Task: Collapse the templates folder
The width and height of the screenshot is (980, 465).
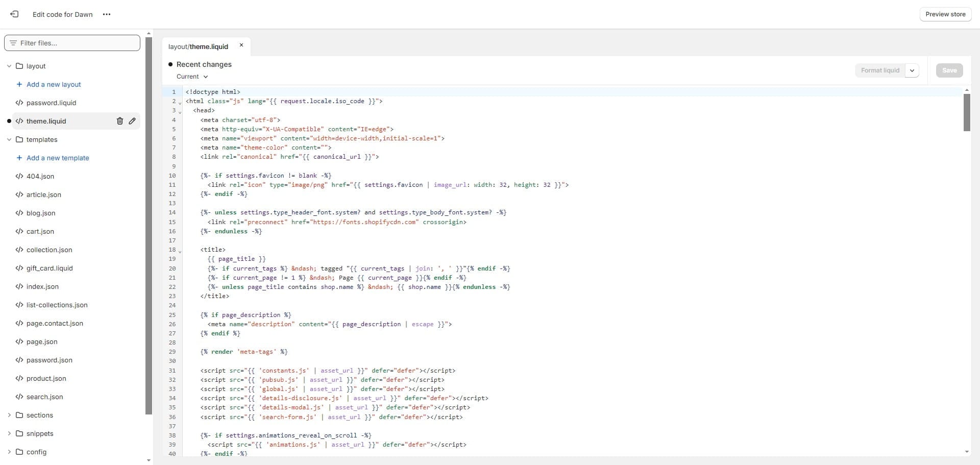Action: [9, 139]
